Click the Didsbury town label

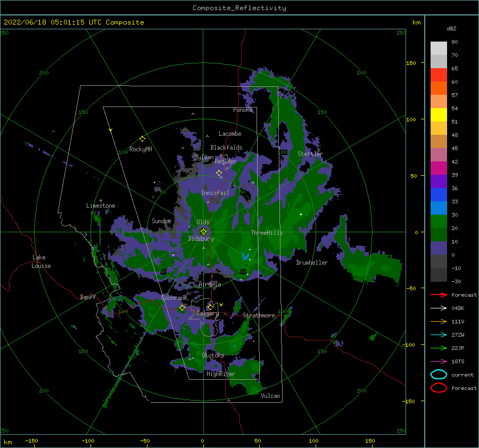pyautogui.click(x=201, y=239)
